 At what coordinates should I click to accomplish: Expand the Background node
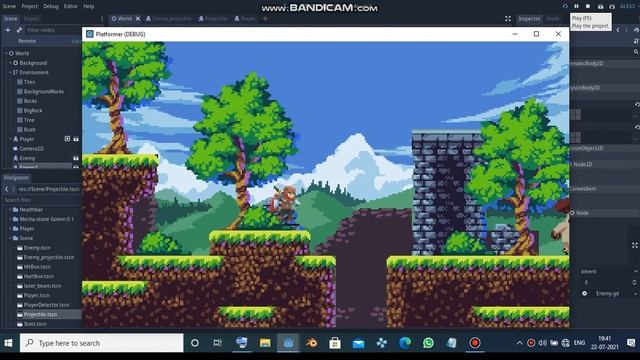pyautogui.click(x=10, y=63)
